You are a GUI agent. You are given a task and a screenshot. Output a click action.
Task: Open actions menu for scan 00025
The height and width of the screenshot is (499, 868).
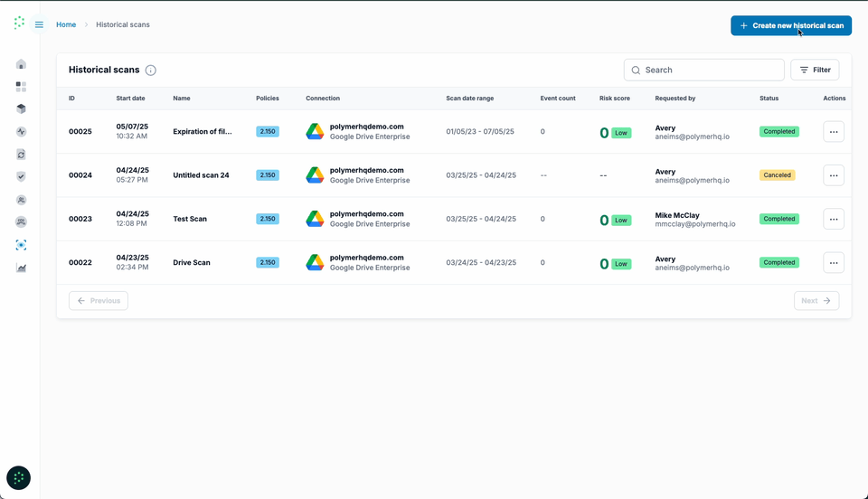click(833, 132)
